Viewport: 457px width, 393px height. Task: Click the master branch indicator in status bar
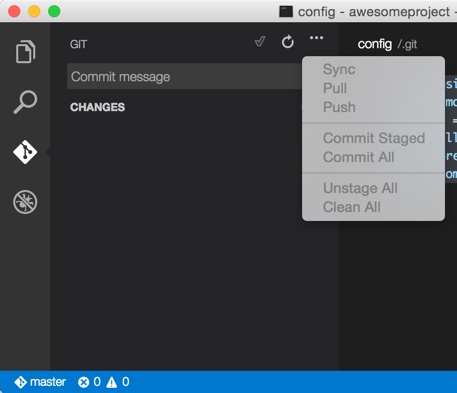coord(40,382)
